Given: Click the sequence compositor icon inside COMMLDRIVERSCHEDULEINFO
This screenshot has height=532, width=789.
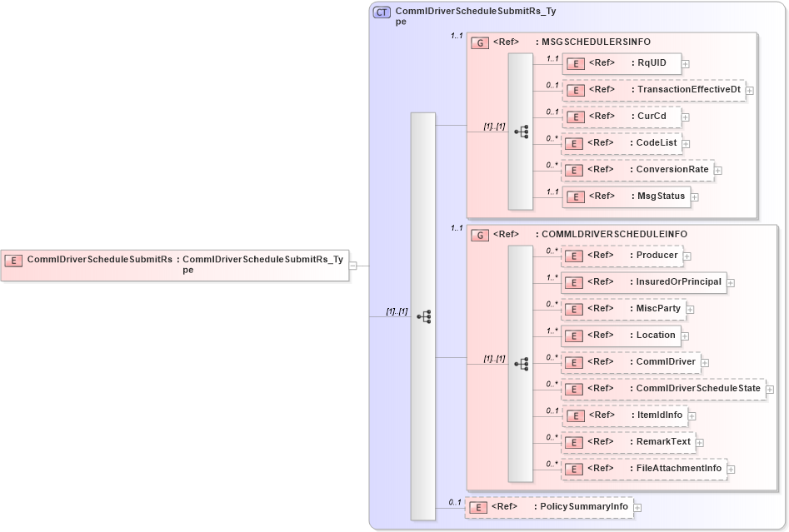Looking at the screenshot, I should click(x=522, y=362).
